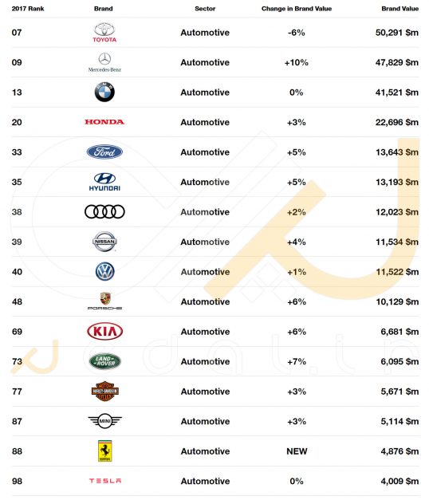Select the BMW roundel logo
The image size is (429, 504).
tap(104, 93)
